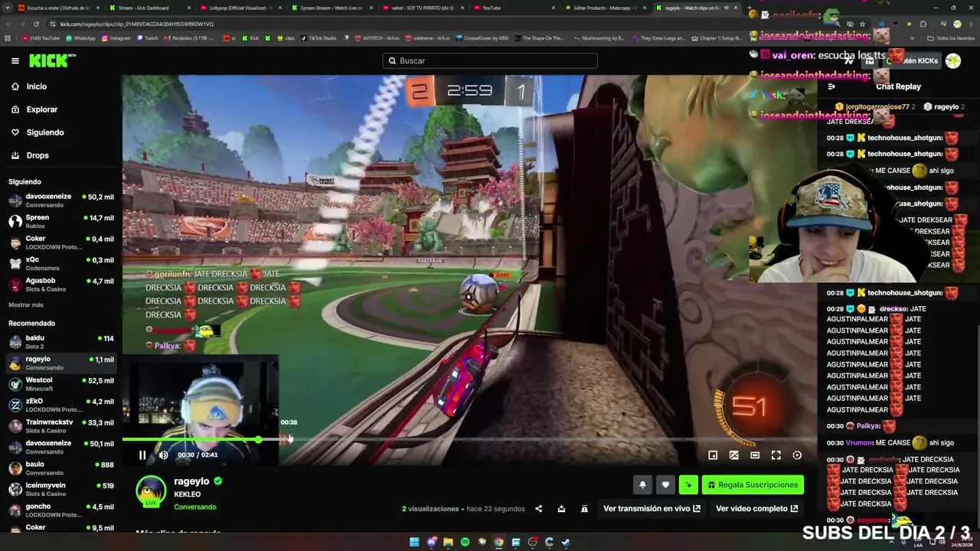Viewport: 980px width, 551px height.
Task: Open baldu channel in Recomendado
Action: 61,342
